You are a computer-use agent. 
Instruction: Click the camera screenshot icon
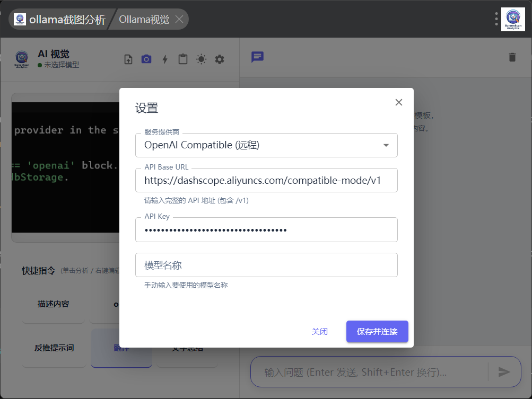146,59
